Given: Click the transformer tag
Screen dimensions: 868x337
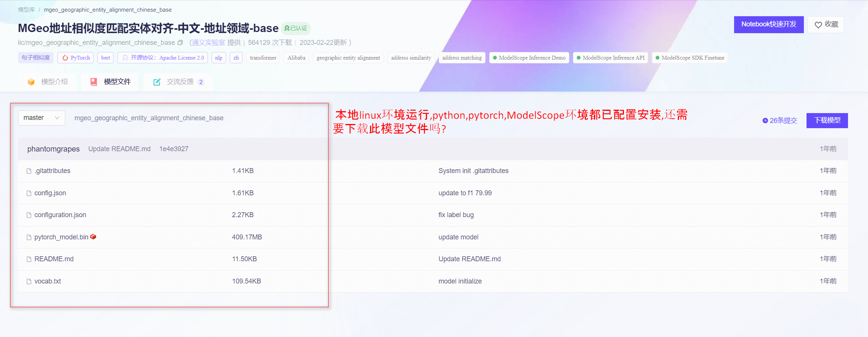Looking at the screenshot, I should (x=263, y=58).
